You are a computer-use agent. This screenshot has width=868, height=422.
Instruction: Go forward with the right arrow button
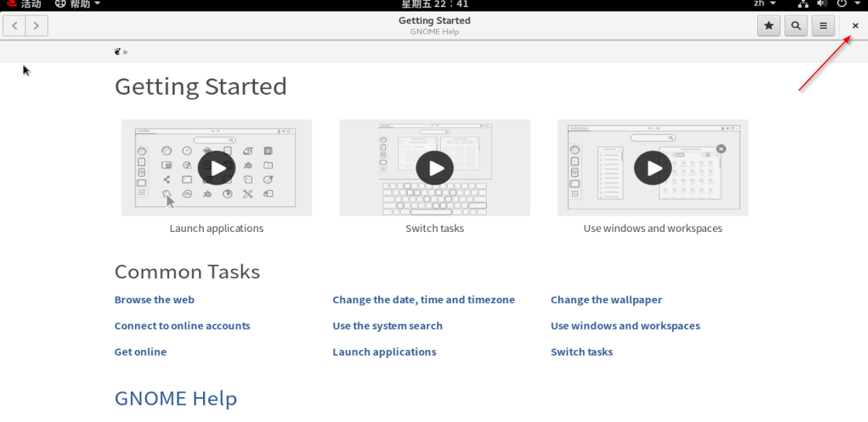(36, 26)
